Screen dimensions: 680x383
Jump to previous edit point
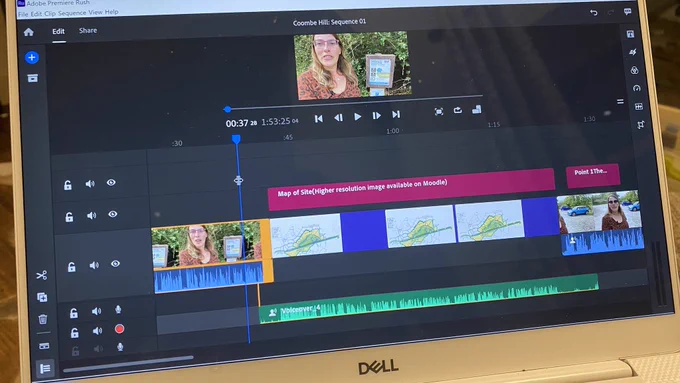click(319, 118)
